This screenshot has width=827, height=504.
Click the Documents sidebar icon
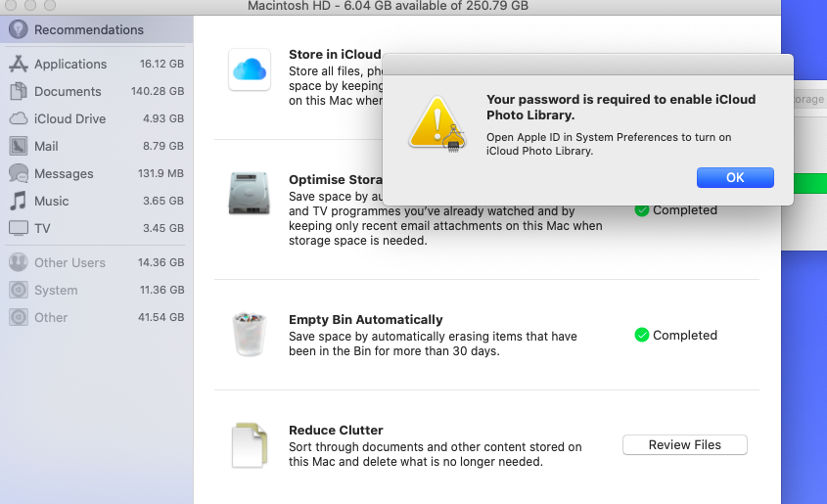click(x=18, y=91)
